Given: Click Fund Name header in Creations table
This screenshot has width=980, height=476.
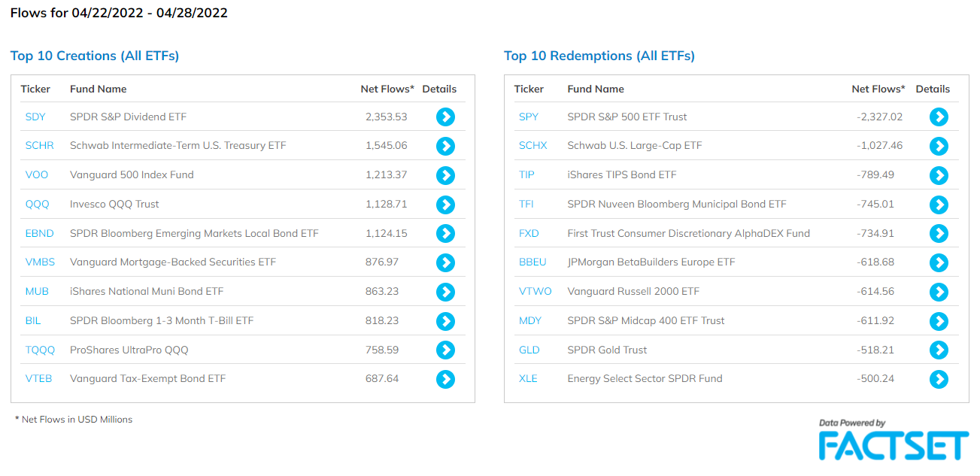Looking at the screenshot, I should 99,89.
